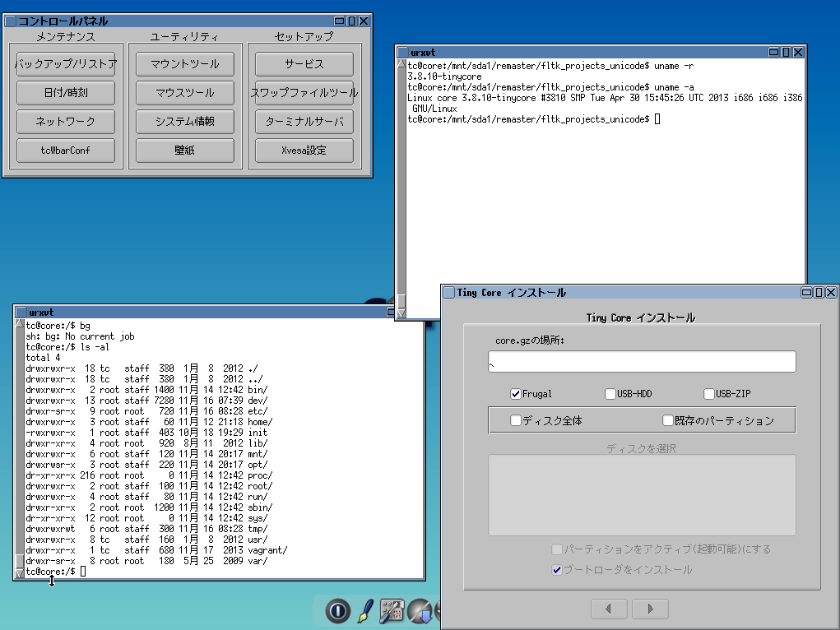Launch the Control Panel screwdriver icon in dock
Viewport: 840px width, 630px height.
point(392,611)
